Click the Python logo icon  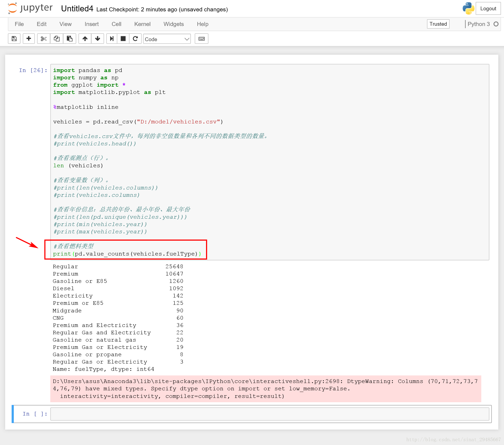[x=468, y=8]
